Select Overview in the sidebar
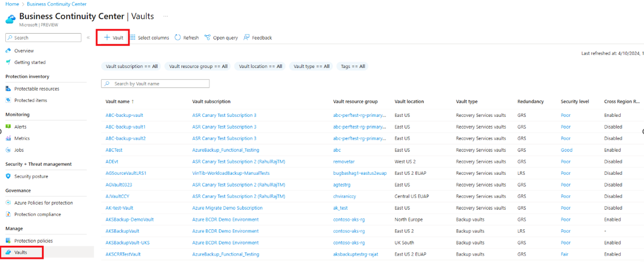Viewport: 644px width, 262px height. click(x=24, y=51)
